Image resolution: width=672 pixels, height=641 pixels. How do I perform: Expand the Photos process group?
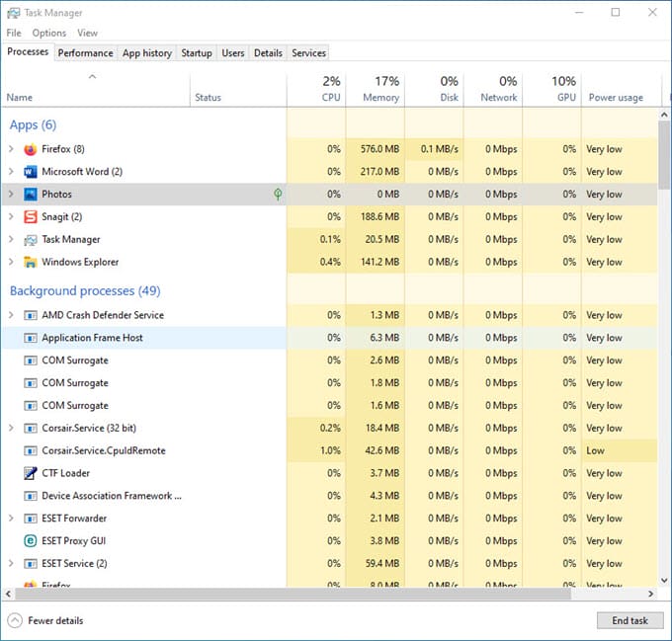[x=11, y=195]
